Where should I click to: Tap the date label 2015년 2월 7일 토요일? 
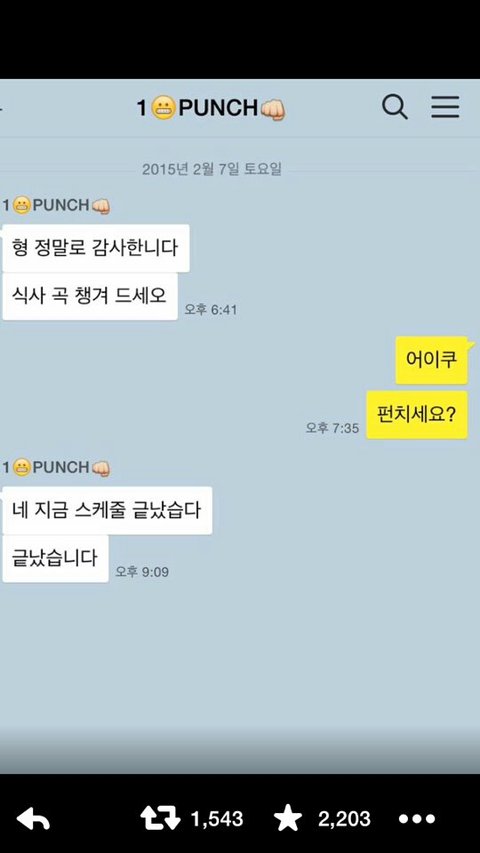click(x=212, y=169)
